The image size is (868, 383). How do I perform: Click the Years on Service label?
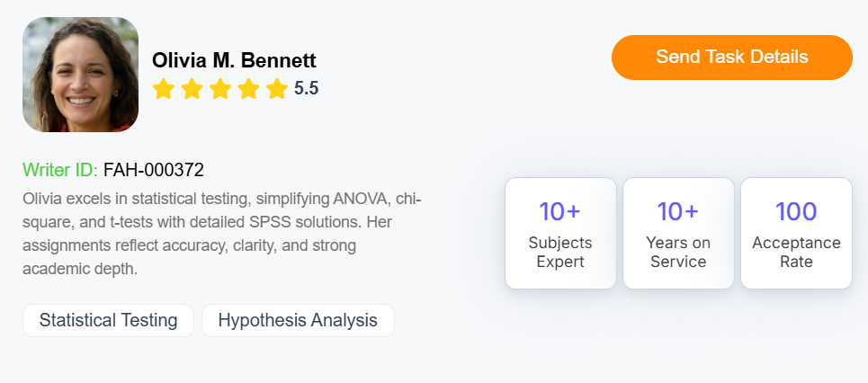point(678,253)
